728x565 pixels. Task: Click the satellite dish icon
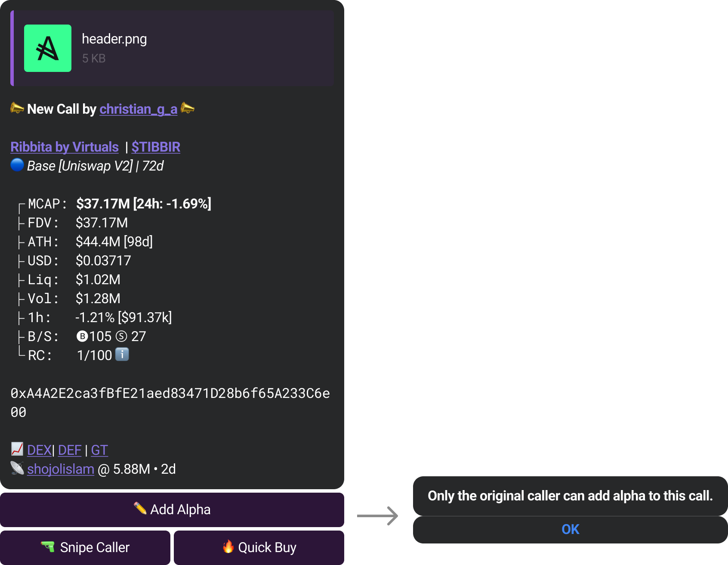click(x=17, y=468)
